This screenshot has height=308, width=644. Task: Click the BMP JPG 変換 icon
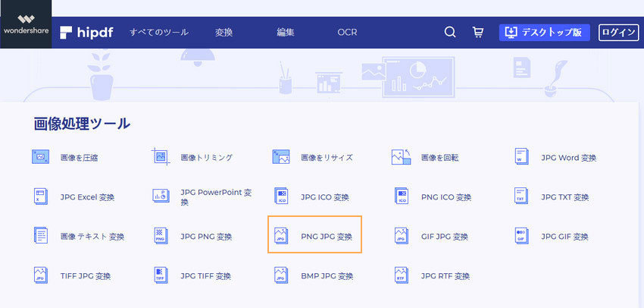coord(281,275)
